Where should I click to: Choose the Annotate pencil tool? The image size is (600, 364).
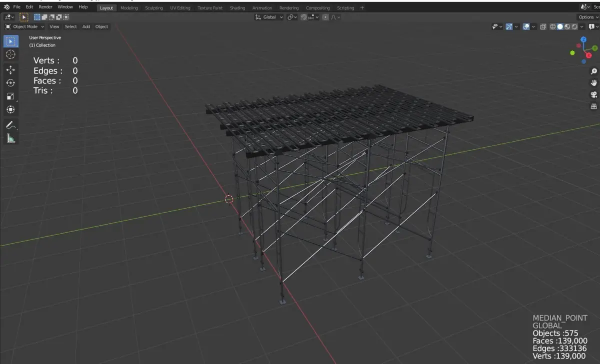[x=11, y=125]
